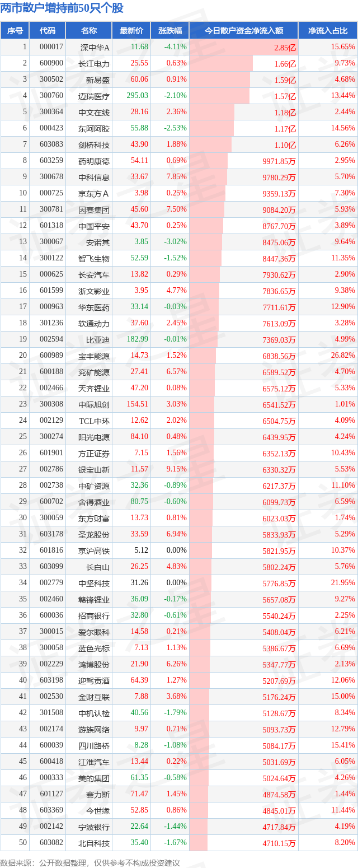Click 26.82% ratio for 宝丰能源

[x=343, y=356]
